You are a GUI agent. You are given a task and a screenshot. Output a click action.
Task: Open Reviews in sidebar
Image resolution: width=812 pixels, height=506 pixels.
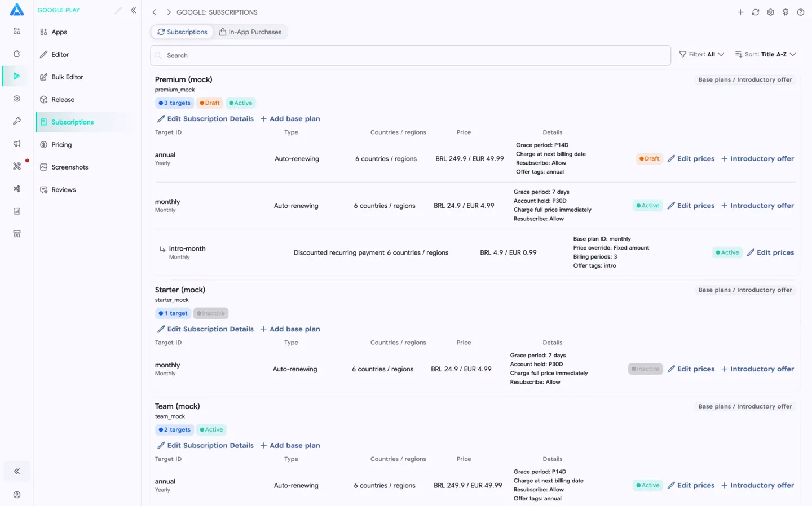point(86,190)
